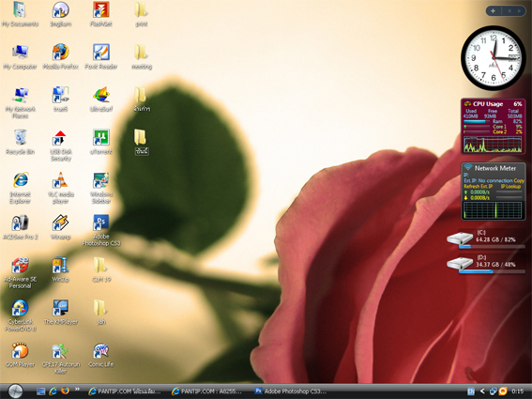This screenshot has height=399, width=532.
Task: Click the taskbar clock showing 0:15
Action: coord(517,391)
